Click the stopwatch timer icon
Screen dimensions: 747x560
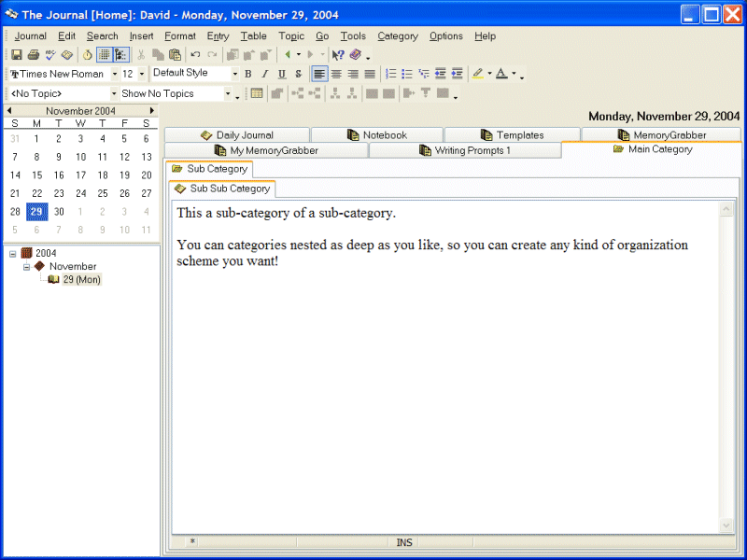(x=88, y=55)
